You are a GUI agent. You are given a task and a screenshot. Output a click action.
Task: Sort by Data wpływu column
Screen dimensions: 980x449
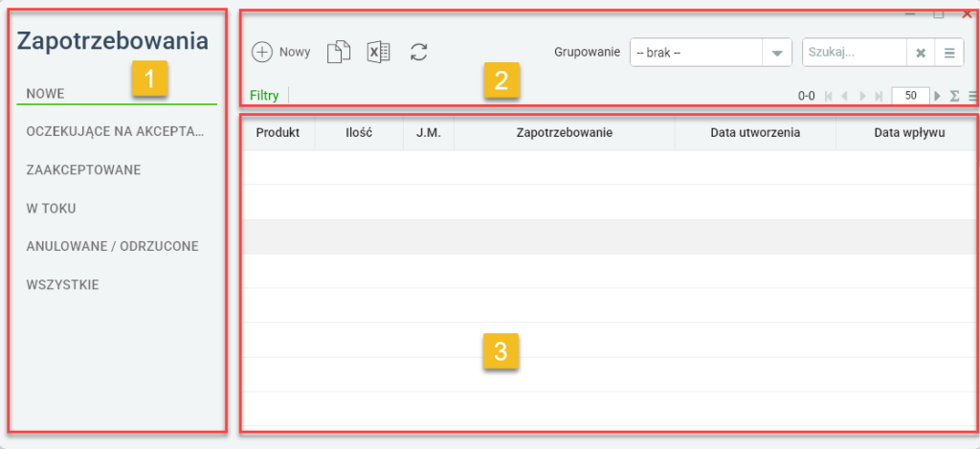click(909, 132)
